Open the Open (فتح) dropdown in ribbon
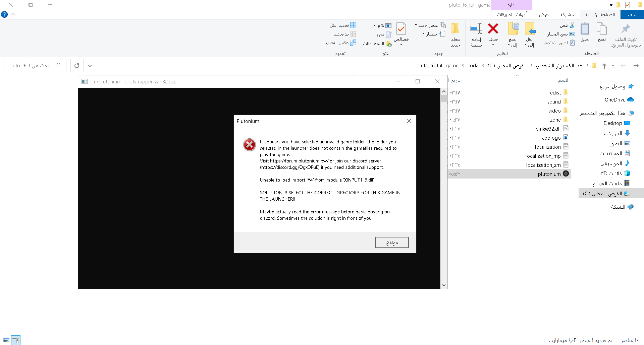The height and width of the screenshot is (345, 644). pyautogui.click(x=382, y=26)
